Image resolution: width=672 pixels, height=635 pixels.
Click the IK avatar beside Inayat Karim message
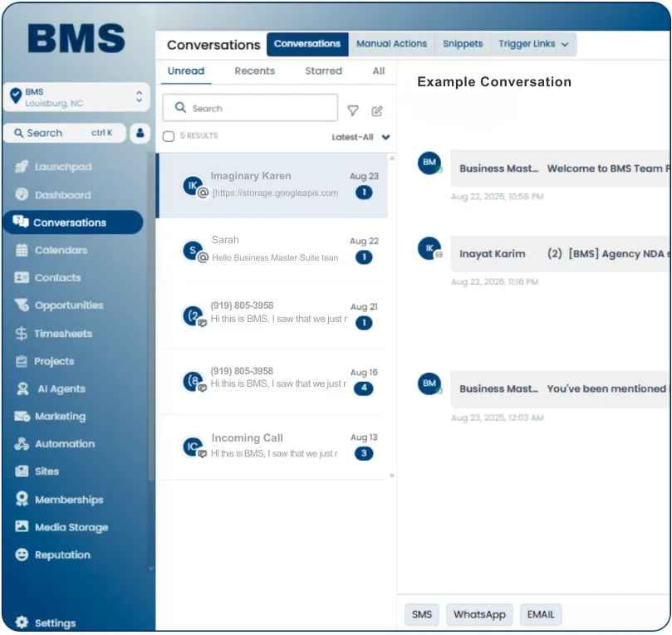tap(429, 248)
